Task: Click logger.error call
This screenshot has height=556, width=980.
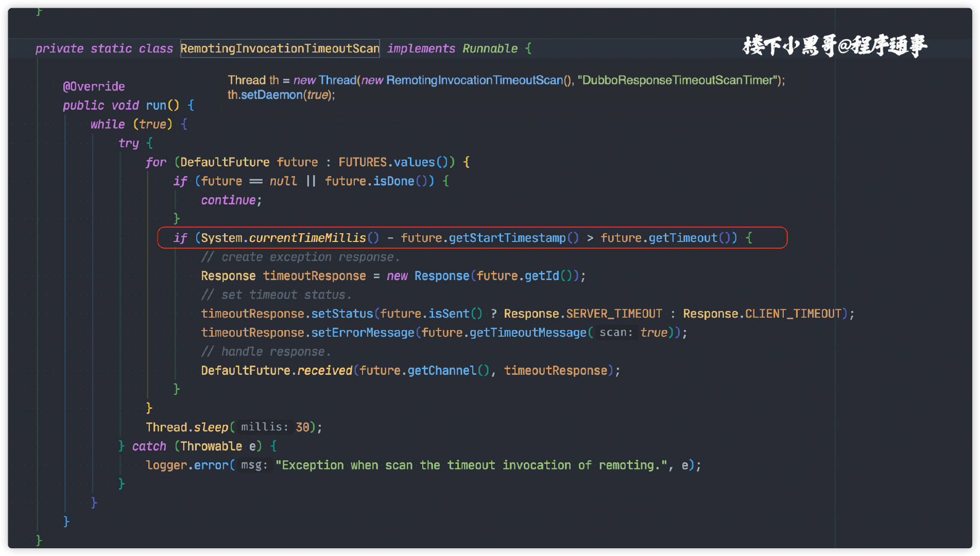Action: 187,465
